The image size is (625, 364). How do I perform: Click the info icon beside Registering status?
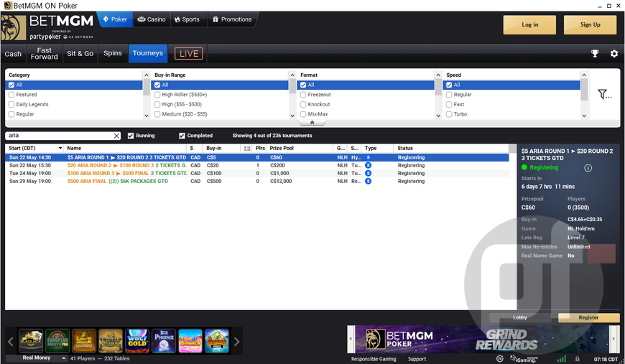pos(588,168)
